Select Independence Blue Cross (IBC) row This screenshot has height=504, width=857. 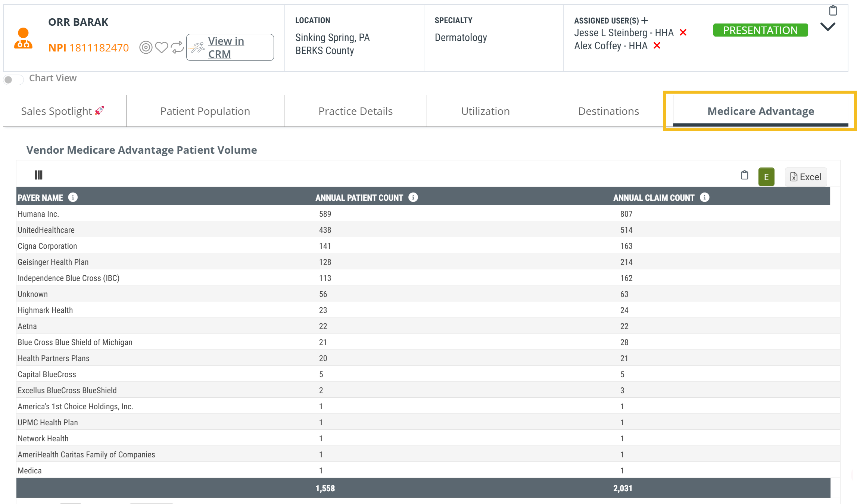click(x=428, y=278)
